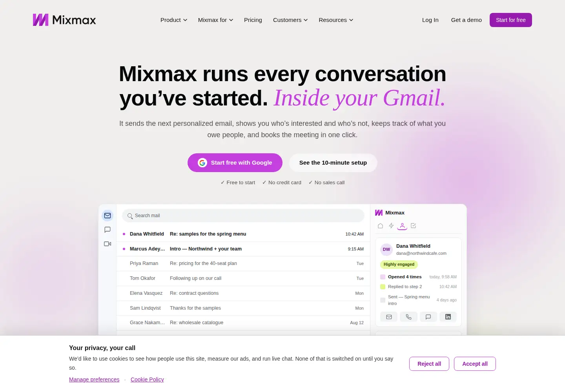Click the Replied to step 2 activity
The image size is (565, 392).
click(418, 287)
